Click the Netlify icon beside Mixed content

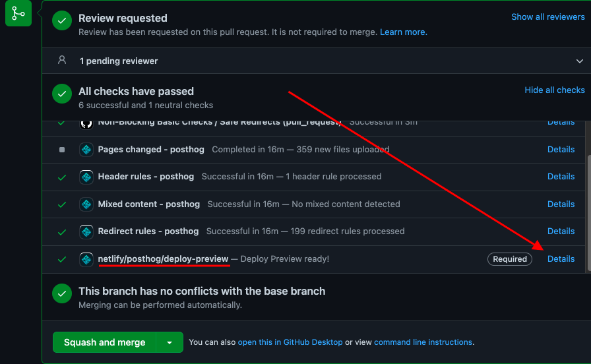tap(86, 204)
